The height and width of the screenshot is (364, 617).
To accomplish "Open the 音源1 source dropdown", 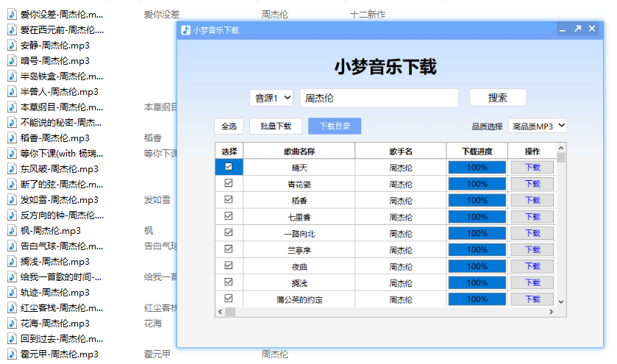I will click(x=271, y=98).
